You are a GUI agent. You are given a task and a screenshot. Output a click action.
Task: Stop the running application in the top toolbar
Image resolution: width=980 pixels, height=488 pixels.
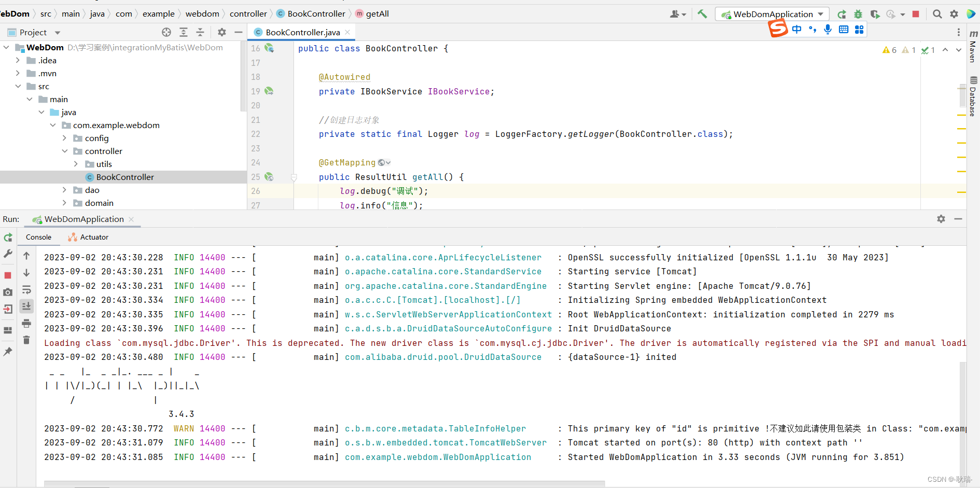coord(916,14)
